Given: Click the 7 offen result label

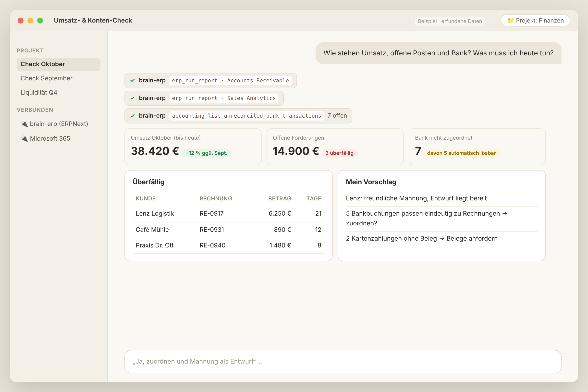Looking at the screenshot, I should [337, 116].
